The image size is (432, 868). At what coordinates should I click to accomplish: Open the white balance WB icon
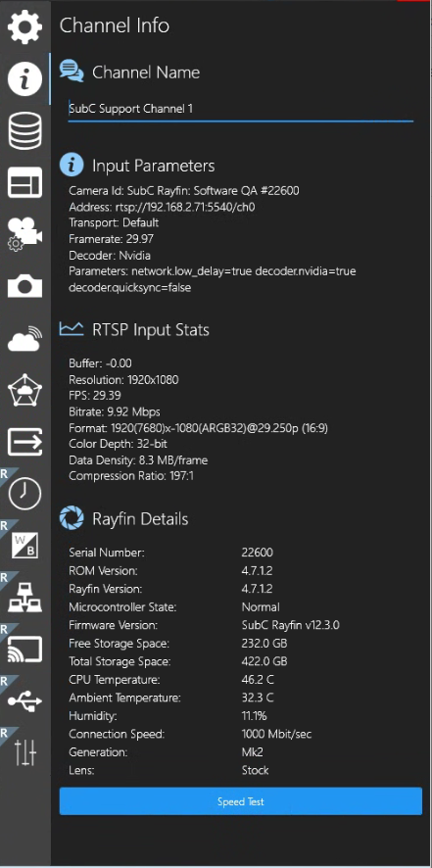(24, 546)
